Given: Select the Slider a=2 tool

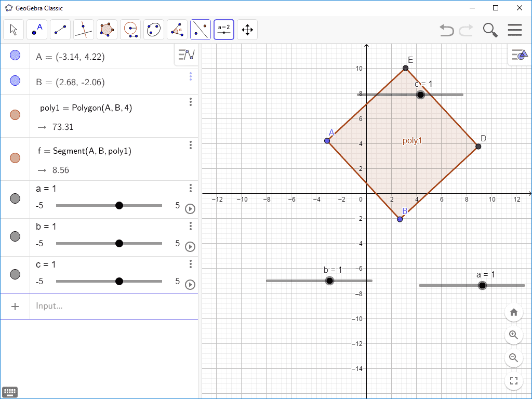Looking at the screenshot, I should 224,30.
